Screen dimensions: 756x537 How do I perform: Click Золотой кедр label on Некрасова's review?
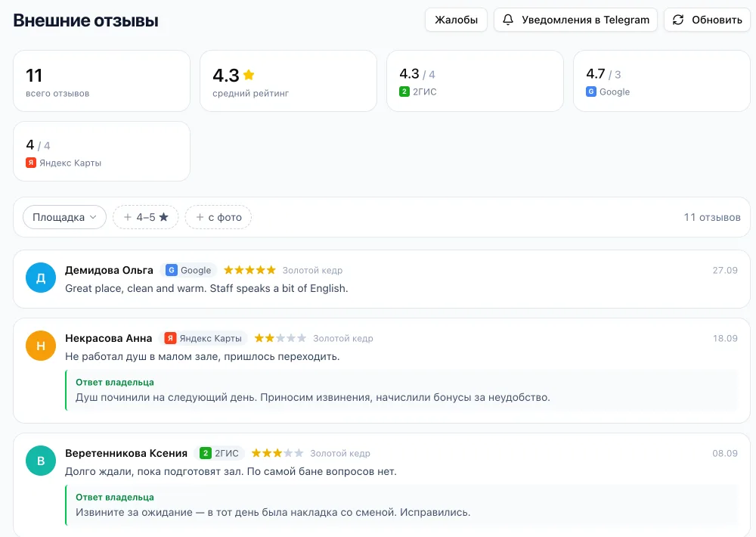[x=342, y=338]
